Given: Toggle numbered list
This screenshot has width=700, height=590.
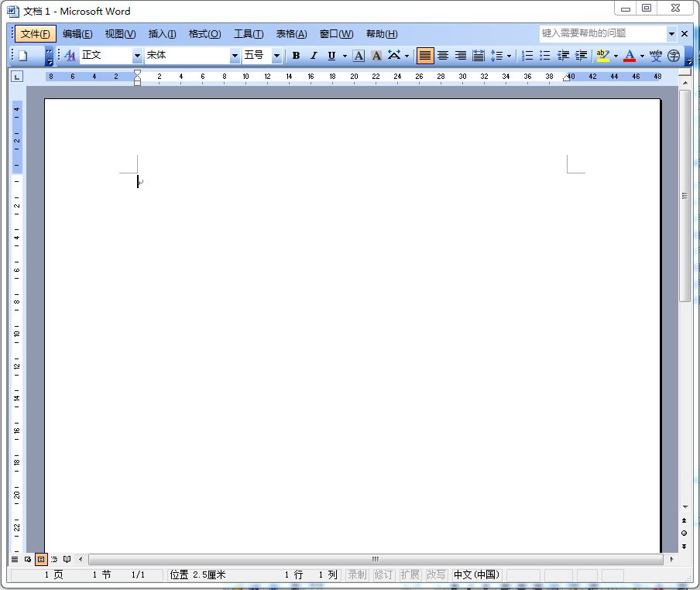Looking at the screenshot, I should coord(527,56).
